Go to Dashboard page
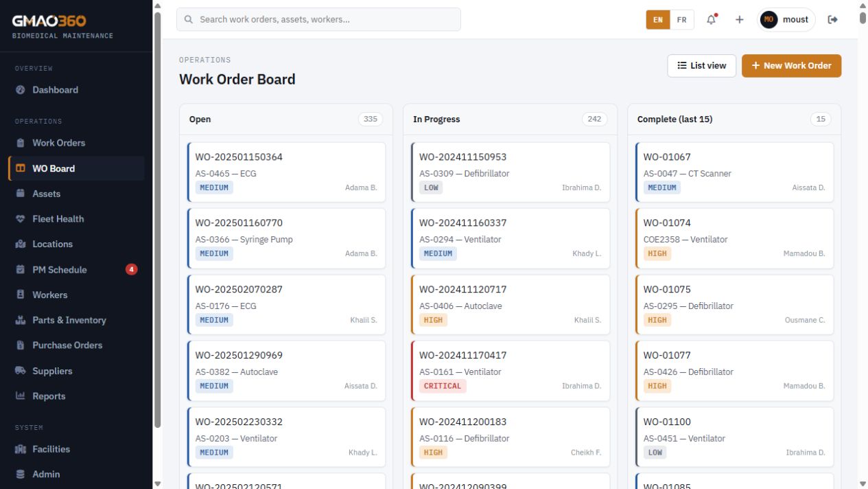 pos(76,90)
